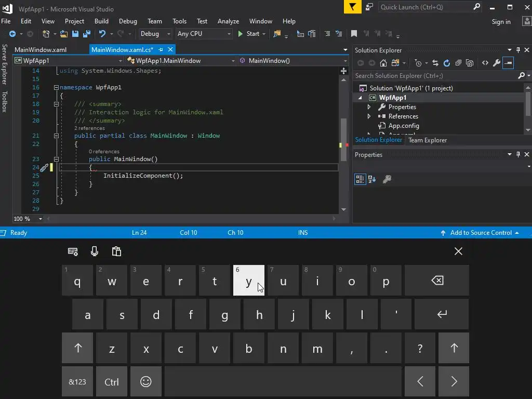This screenshot has height=399, width=532.
Task: Open the WpfApp1 project navigation dropdown
Action: 68,61
